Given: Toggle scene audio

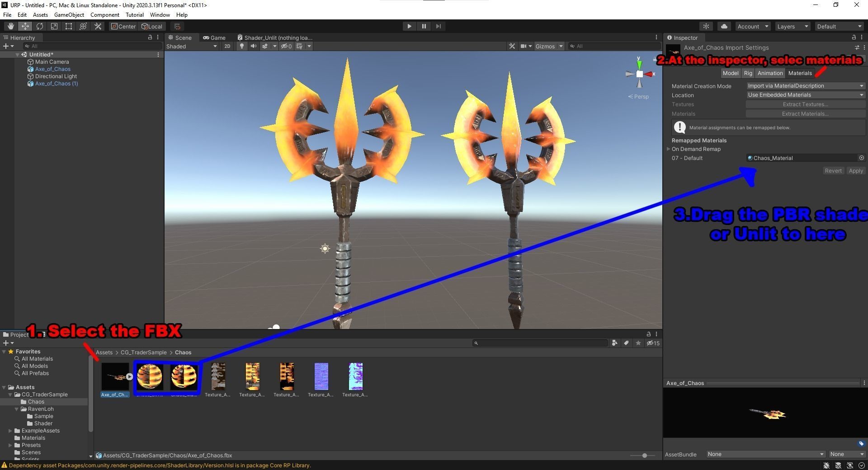Looking at the screenshot, I should pos(253,46).
